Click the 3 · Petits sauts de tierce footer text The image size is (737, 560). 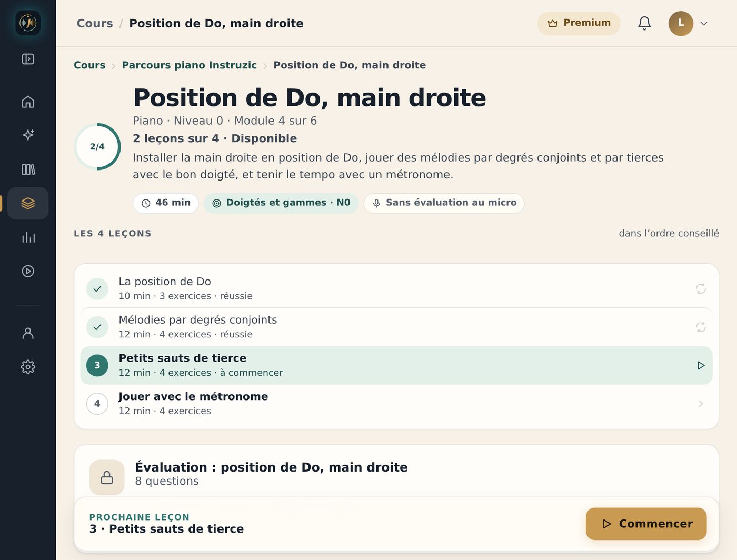click(166, 529)
